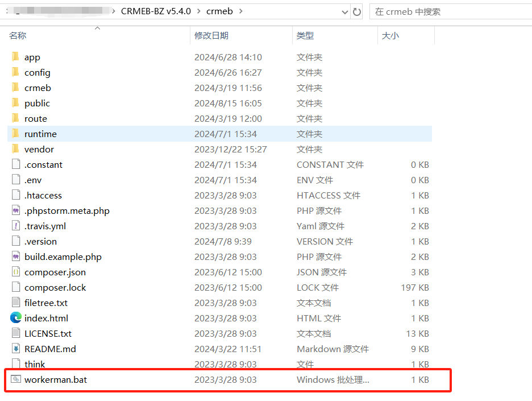Click the date 2023/12/22 15:27
Viewport: 532px width, 401px height.
(x=230, y=149)
